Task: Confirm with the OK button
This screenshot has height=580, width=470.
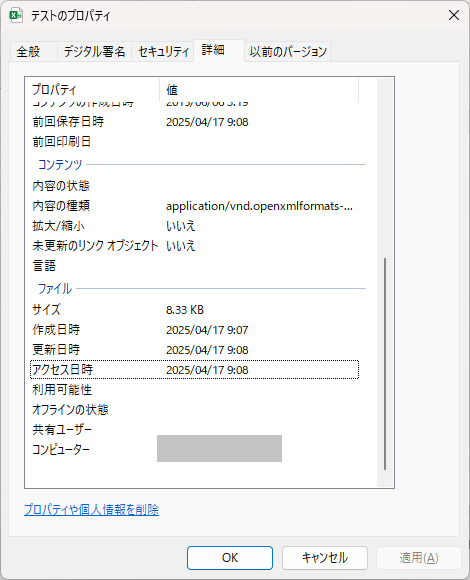Action: pyautogui.click(x=230, y=558)
